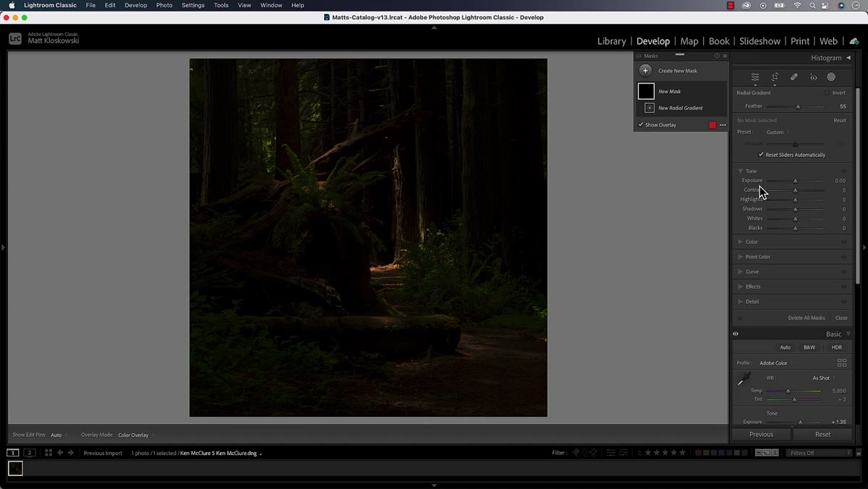Open the Masks panel help icon
Image resolution: width=868 pixels, height=489 pixels.
[x=717, y=56]
